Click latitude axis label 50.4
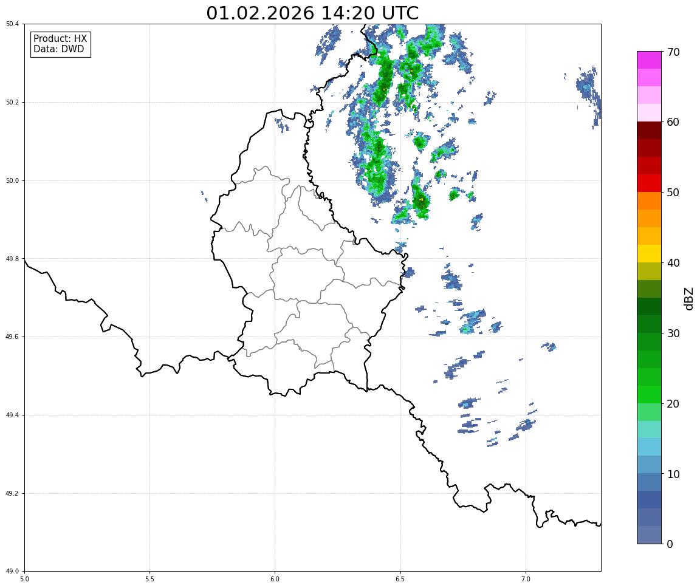This screenshot has height=588, width=700. (12, 24)
